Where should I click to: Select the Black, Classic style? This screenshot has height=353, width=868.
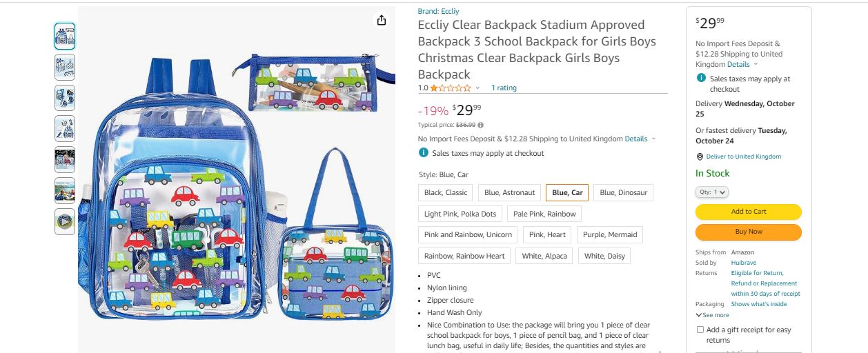coord(446,193)
